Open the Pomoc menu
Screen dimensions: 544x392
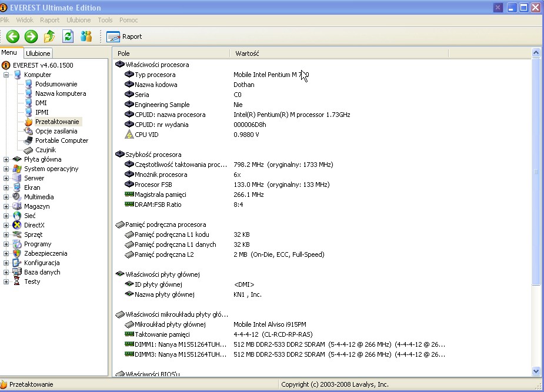click(x=128, y=20)
